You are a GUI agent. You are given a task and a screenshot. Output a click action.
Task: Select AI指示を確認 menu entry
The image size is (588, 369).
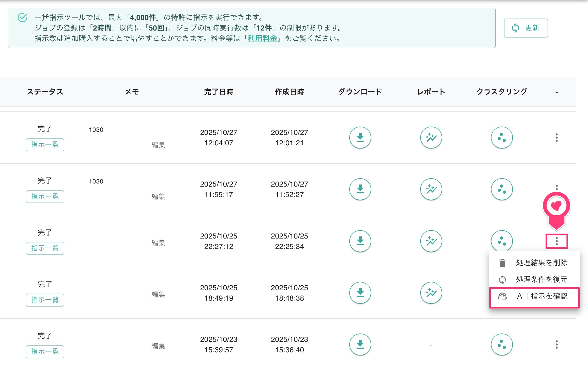pos(534,296)
